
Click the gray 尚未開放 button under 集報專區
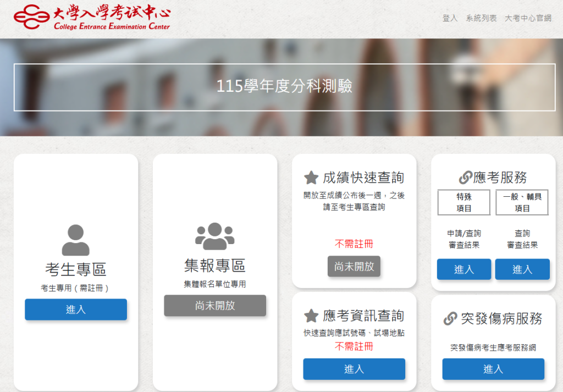coord(215,306)
